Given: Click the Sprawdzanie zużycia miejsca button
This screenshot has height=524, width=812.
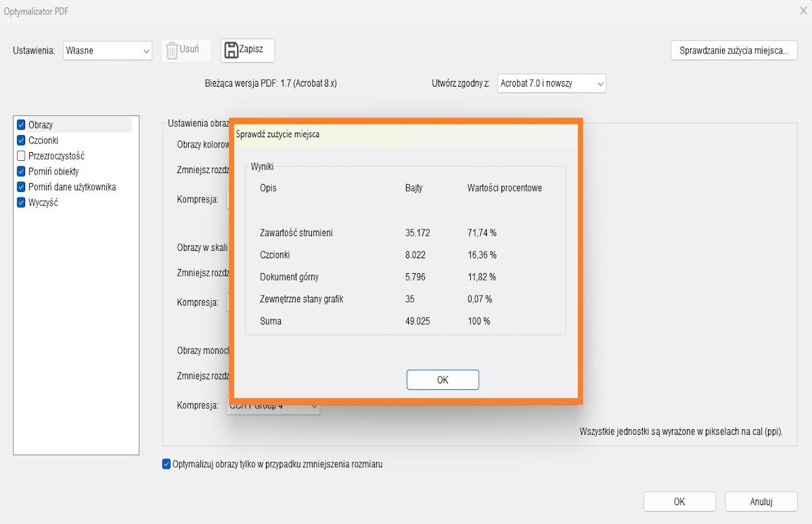Looking at the screenshot, I should [734, 51].
